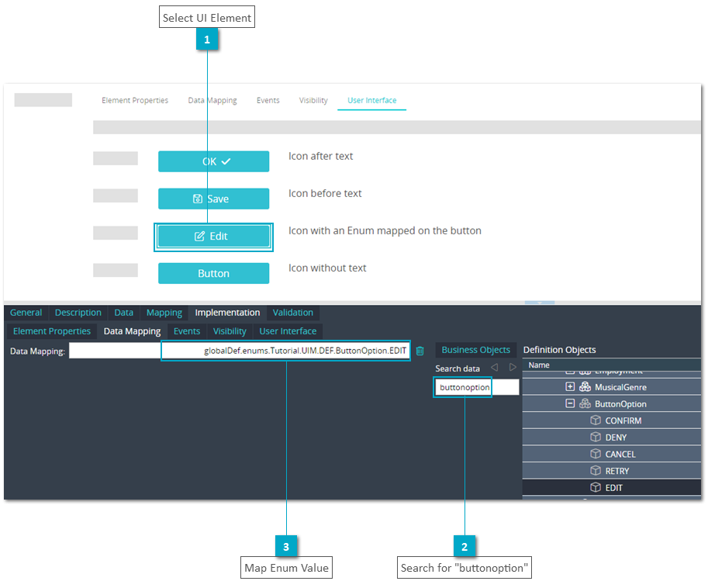The height and width of the screenshot is (588, 708).
Task: Collapse the ButtonOption tree node
Action: (x=570, y=403)
